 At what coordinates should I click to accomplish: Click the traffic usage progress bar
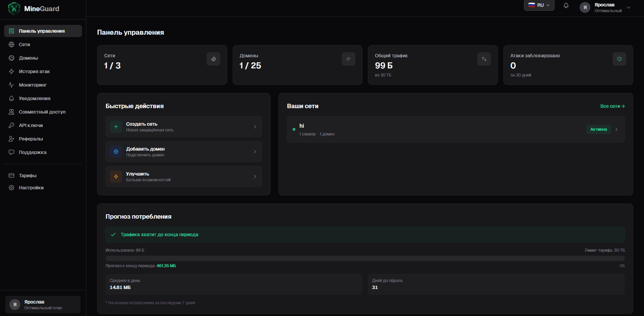(x=365, y=258)
